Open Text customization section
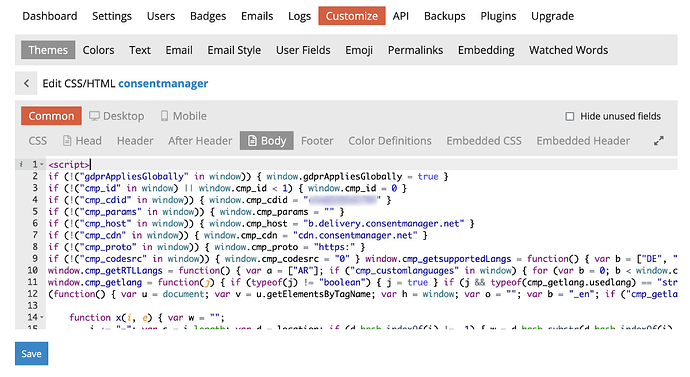 click(140, 50)
